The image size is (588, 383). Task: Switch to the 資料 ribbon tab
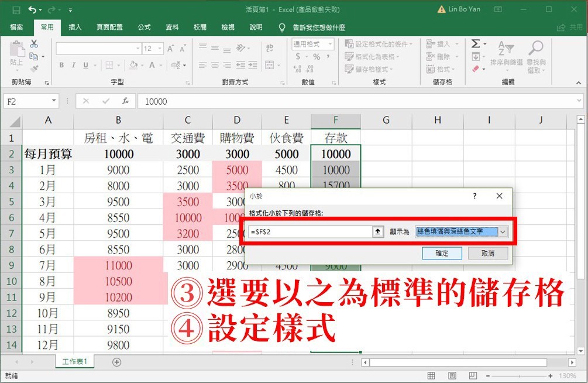(x=172, y=27)
